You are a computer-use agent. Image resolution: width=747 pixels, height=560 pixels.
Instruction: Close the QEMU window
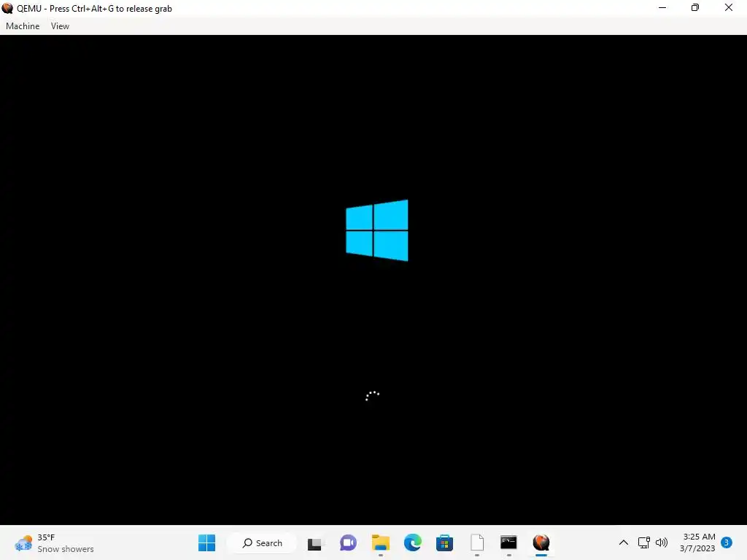pos(729,8)
